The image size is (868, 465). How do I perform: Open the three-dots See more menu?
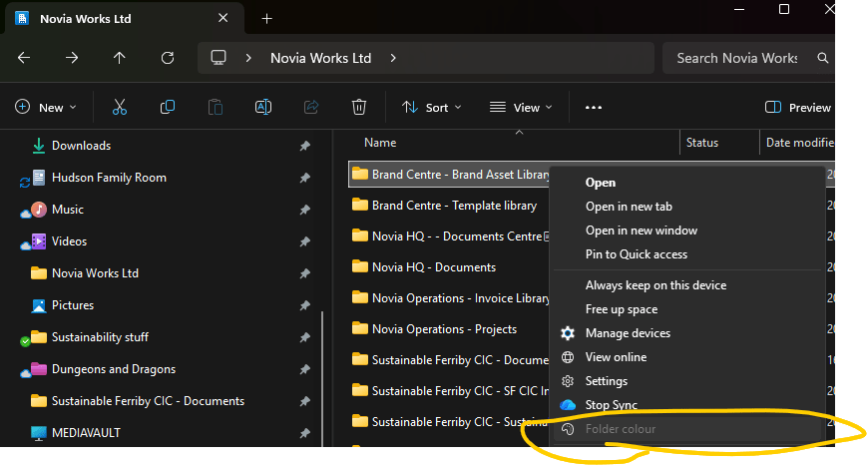[x=594, y=107]
